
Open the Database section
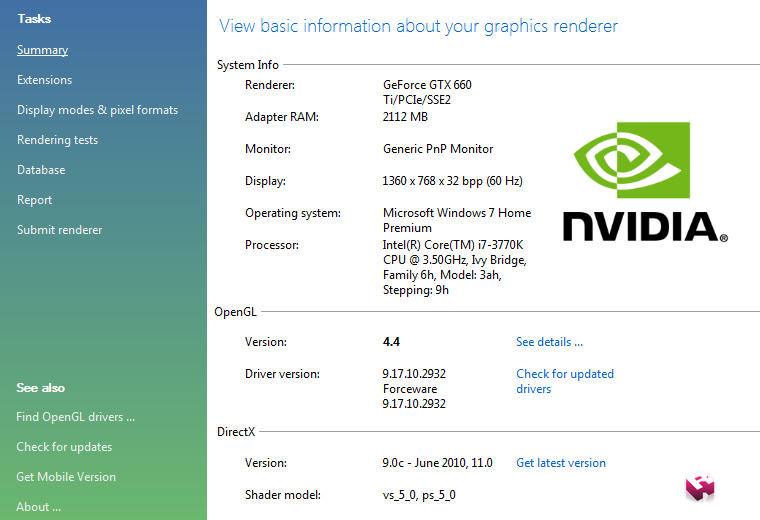click(x=41, y=170)
